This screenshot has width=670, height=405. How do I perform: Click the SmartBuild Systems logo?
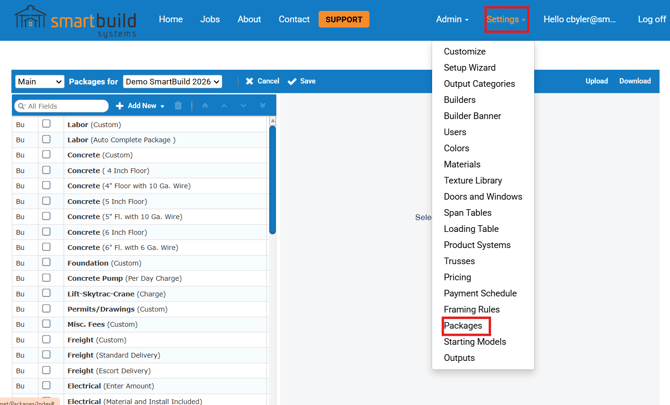(x=76, y=21)
